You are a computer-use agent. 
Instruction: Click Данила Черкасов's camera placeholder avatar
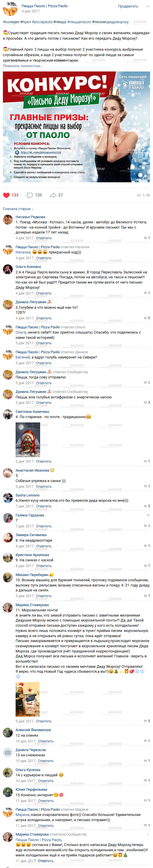tap(8, 752)
